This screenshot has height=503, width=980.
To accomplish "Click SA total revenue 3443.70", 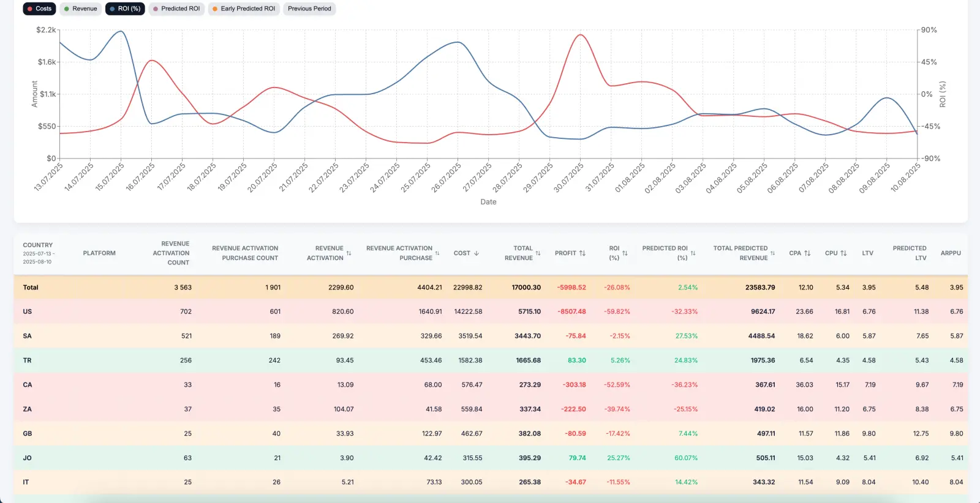I will [x=527, y=336].
